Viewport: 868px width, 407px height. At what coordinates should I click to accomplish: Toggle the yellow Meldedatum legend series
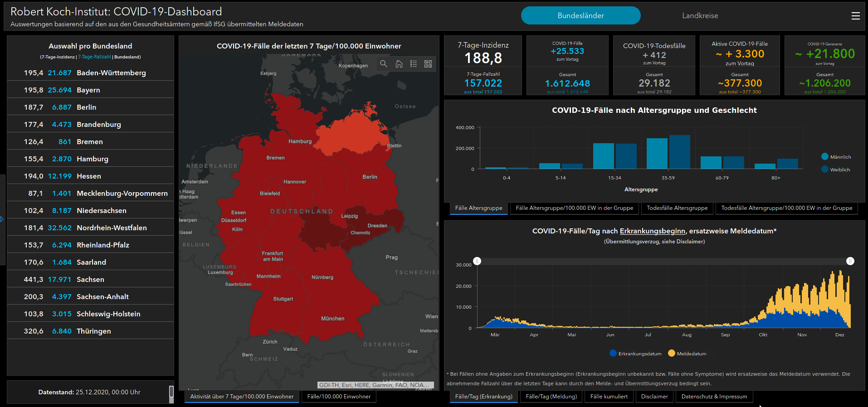point(672,354)
